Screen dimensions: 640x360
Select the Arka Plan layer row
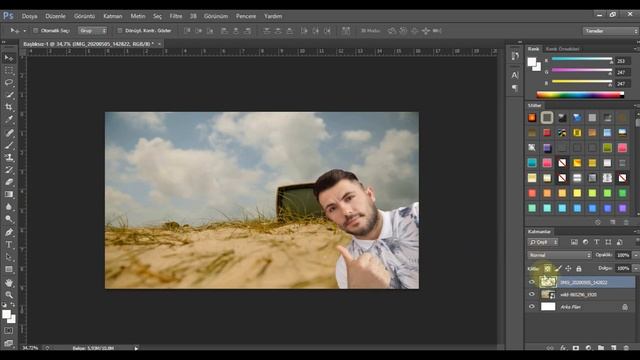pyautogui.click(x=580, y=307)
